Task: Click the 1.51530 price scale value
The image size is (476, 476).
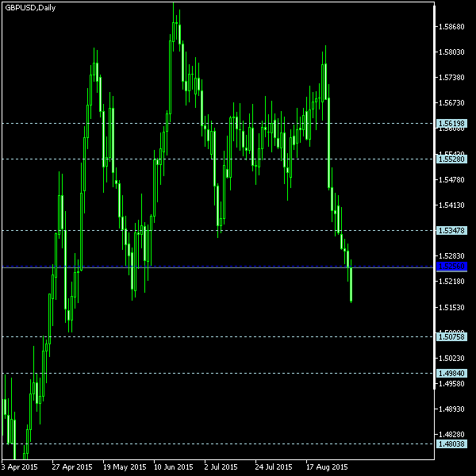Action: 451,308
